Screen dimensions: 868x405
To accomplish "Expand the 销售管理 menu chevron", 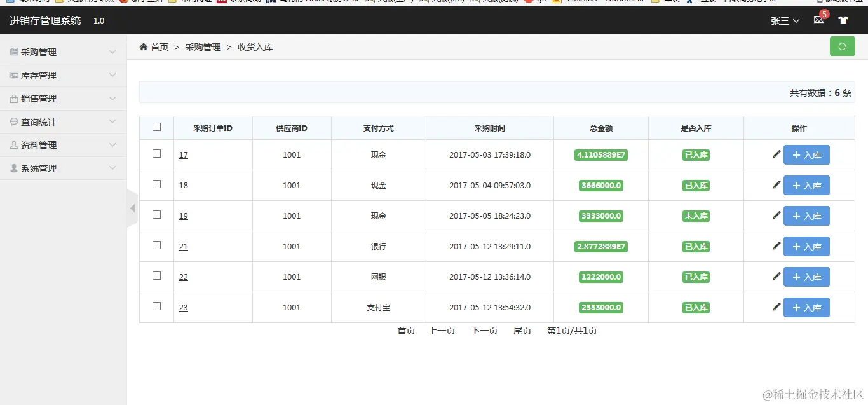I will point(112,99).
